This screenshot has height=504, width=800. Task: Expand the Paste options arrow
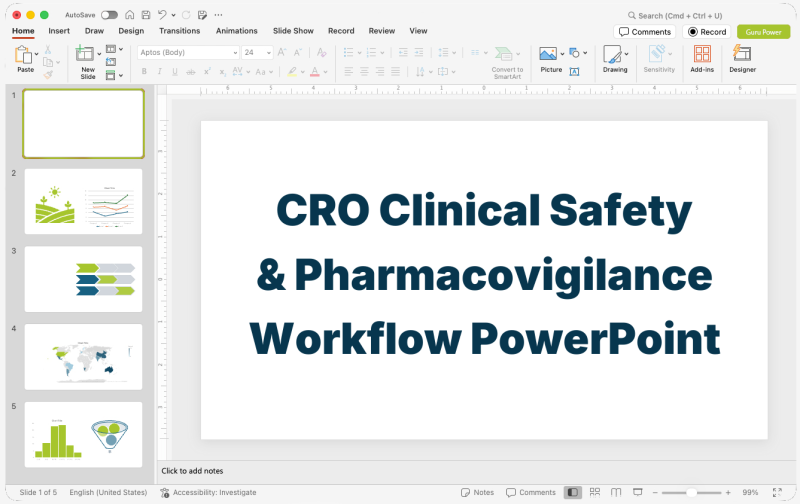37,54
